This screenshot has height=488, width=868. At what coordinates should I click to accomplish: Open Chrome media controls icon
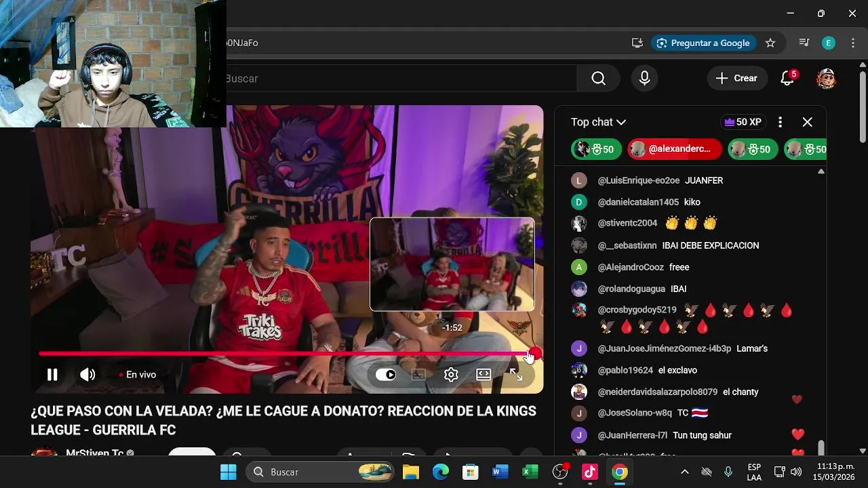click(x=804, y=43)
